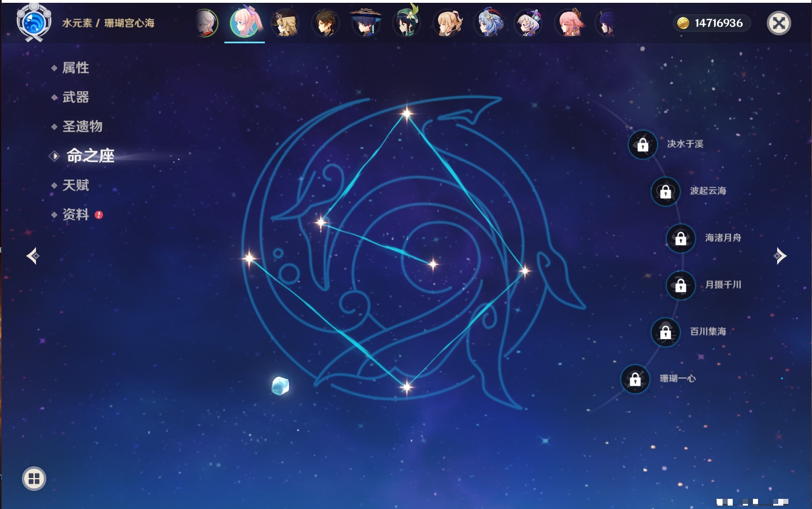View the locked constellation 海渚月舟
Screen dimensions: 812x509
(x=680, y=238)
